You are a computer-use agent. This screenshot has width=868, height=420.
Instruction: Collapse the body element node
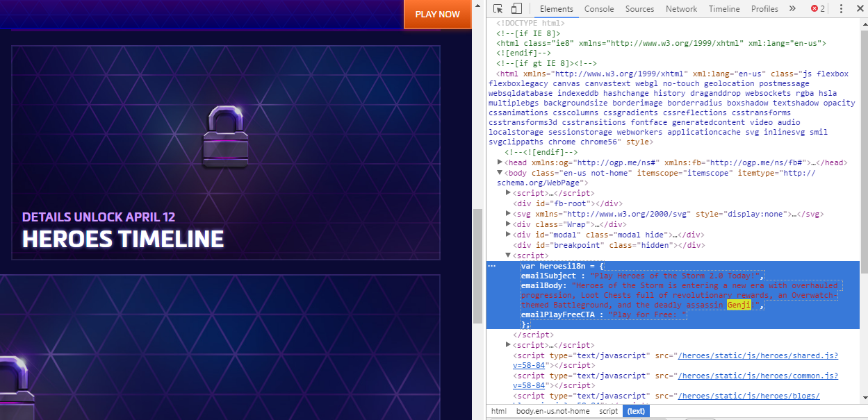tap(500, 172)
